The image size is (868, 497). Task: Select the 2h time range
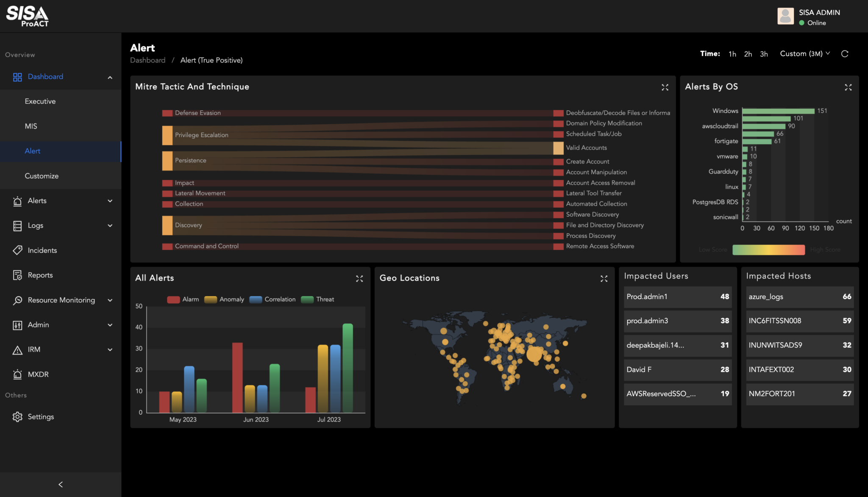click(748, 54)
